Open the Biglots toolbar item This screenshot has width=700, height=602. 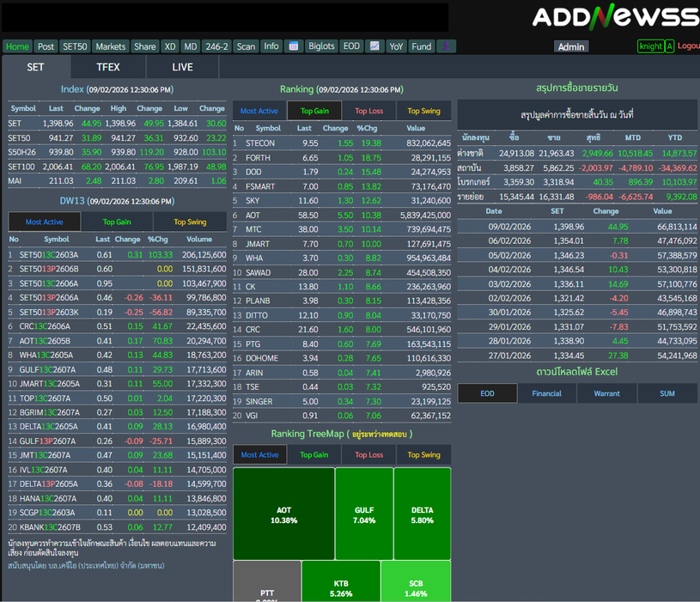[321, 46]
